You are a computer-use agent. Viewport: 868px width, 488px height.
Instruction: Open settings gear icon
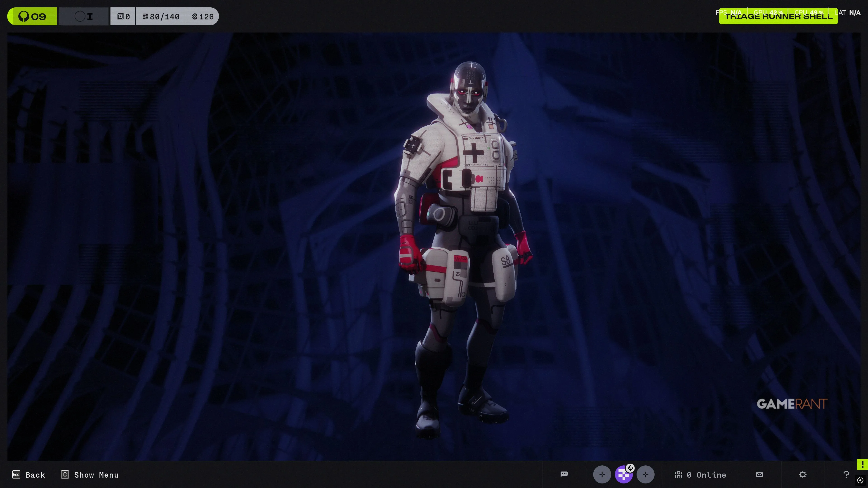pyautogui.click(x=803, y=474)
